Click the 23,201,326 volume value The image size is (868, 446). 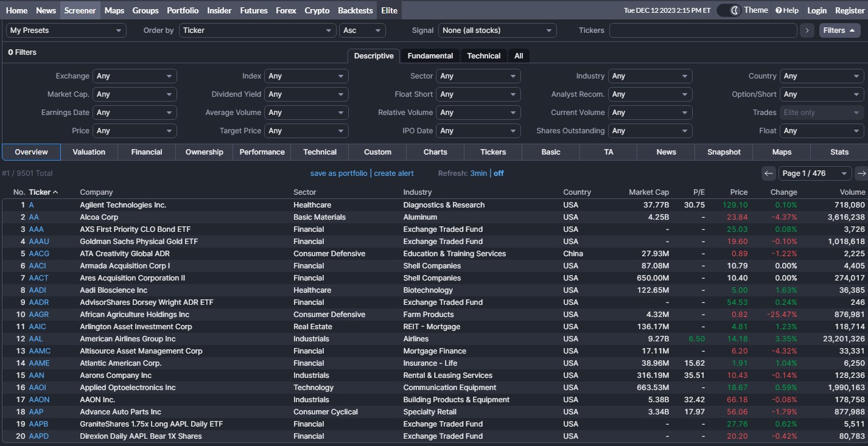click(844, 339)
